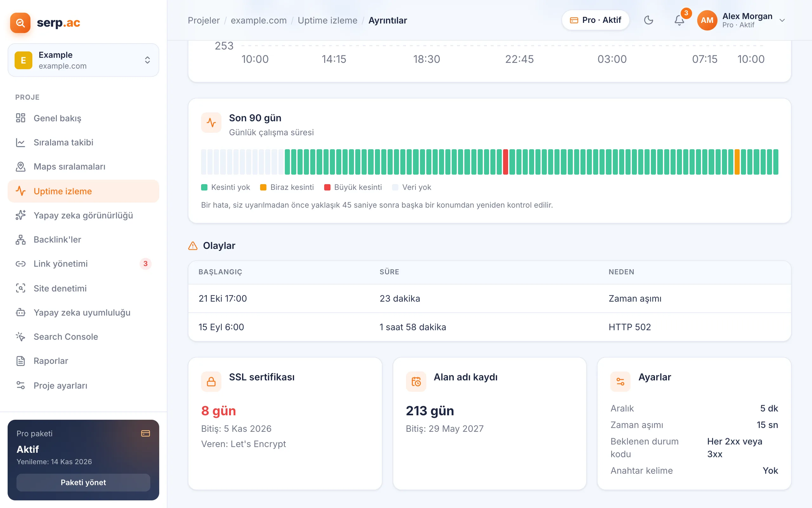Click the serp.ac magnifier logo icon
Viewport: 812px width, 508px height.
pos(20,23)
